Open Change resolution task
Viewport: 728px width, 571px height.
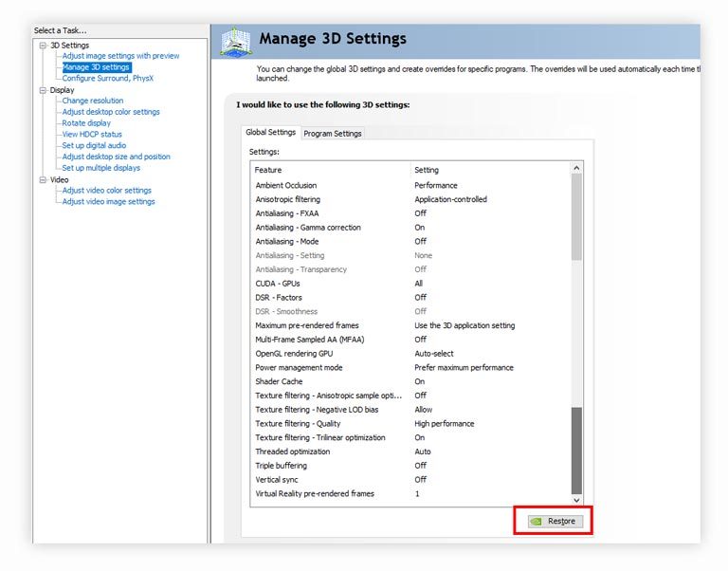(93, 101)
